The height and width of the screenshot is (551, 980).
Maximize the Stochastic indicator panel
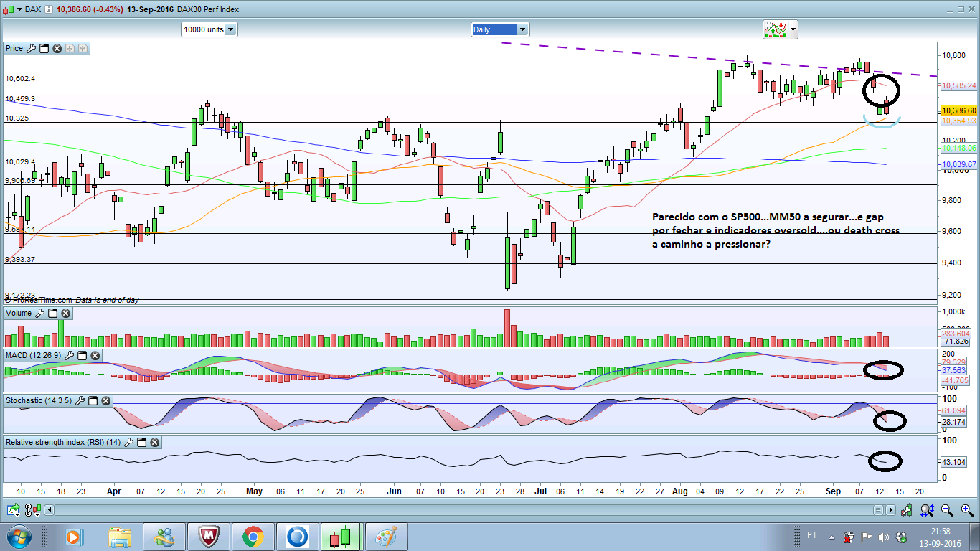(93, 401)
